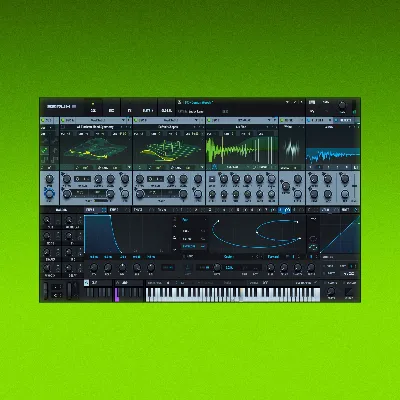Open the filter type selector above the blue spectrum
This screenshot has height=400, width=400.
[x=329, y=127]
